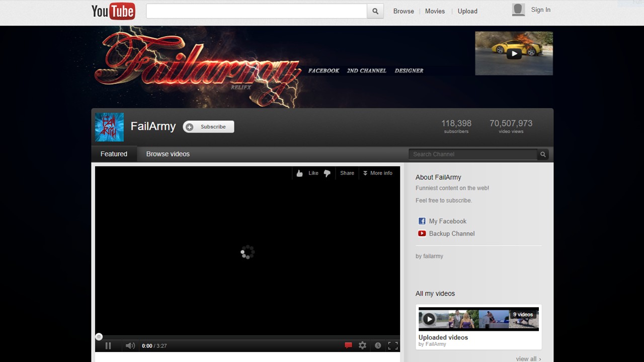Click the 'by failarmy' text
Screen dimensions: 644x362
coord(429,256)
